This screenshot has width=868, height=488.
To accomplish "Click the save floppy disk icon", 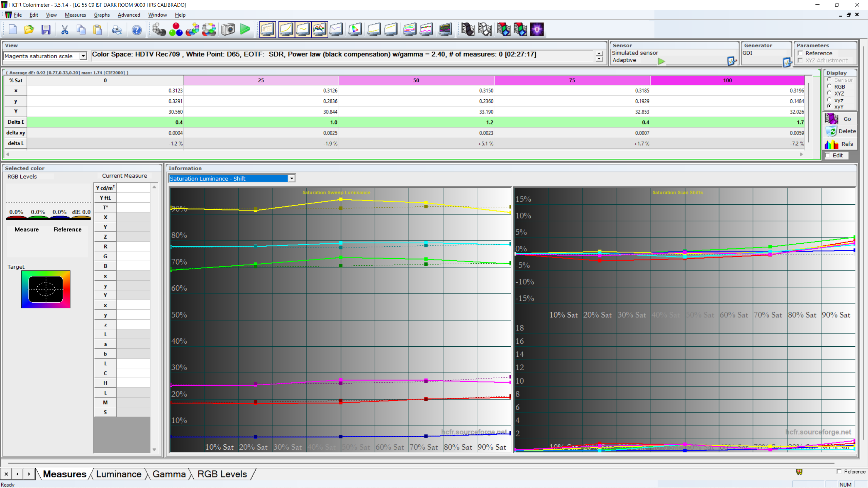I will [x=46, y=30].
